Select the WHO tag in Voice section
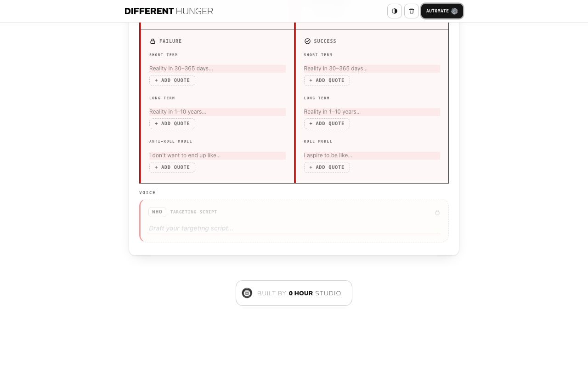This screenshot has height=368, width=588. (157, 212)
